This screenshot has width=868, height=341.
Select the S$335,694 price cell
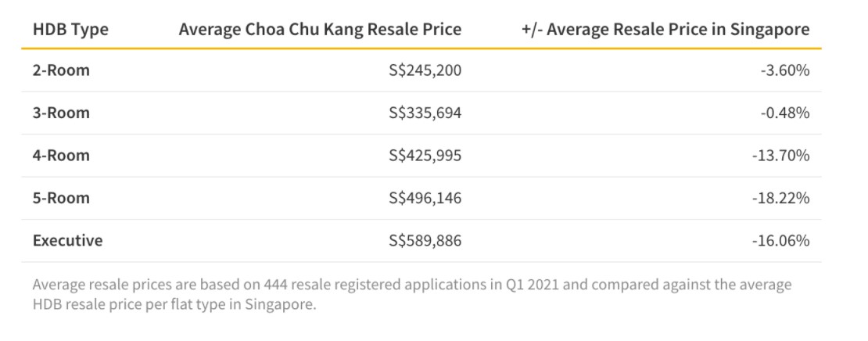click(x=425, y=113)
